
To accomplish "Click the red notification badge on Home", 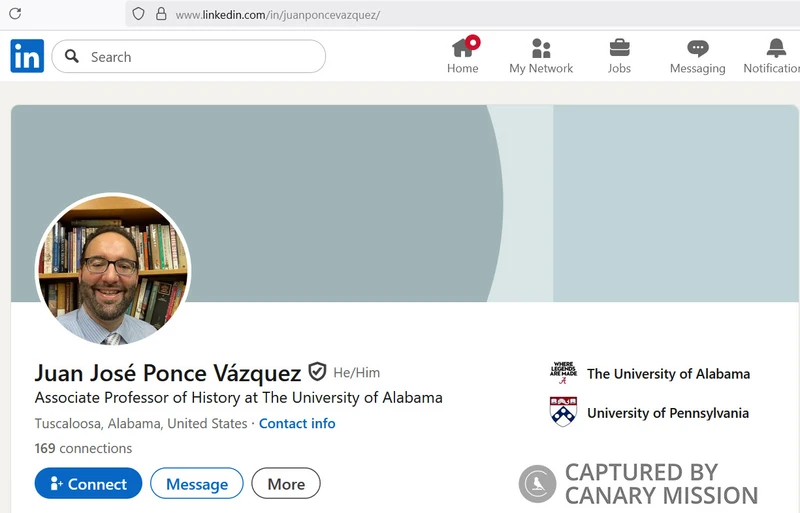I will coord(473,42).
